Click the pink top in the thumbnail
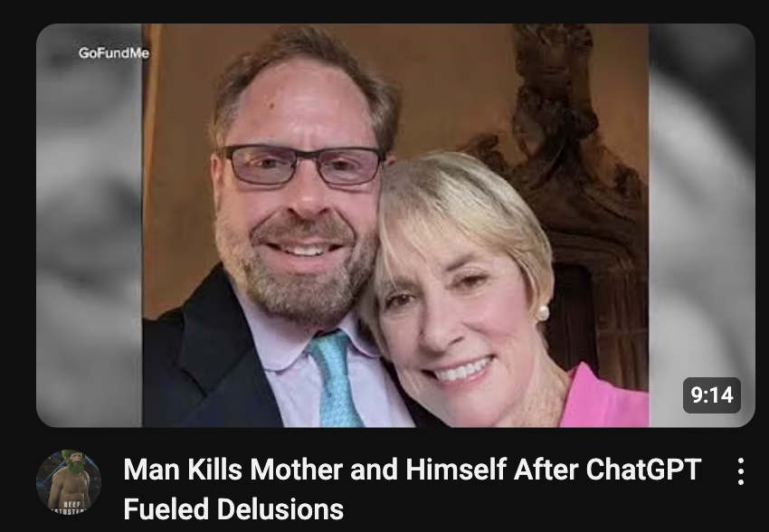 tap(604, 397)
